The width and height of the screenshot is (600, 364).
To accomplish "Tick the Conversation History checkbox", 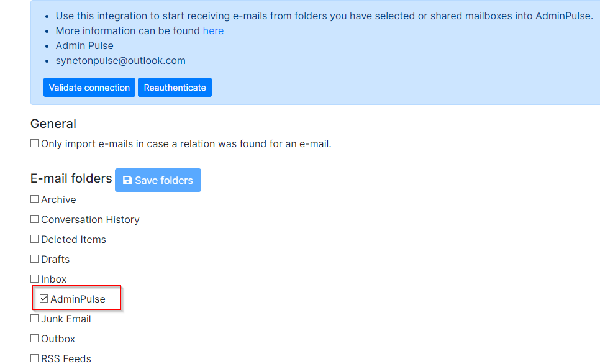I will [35, 220].
